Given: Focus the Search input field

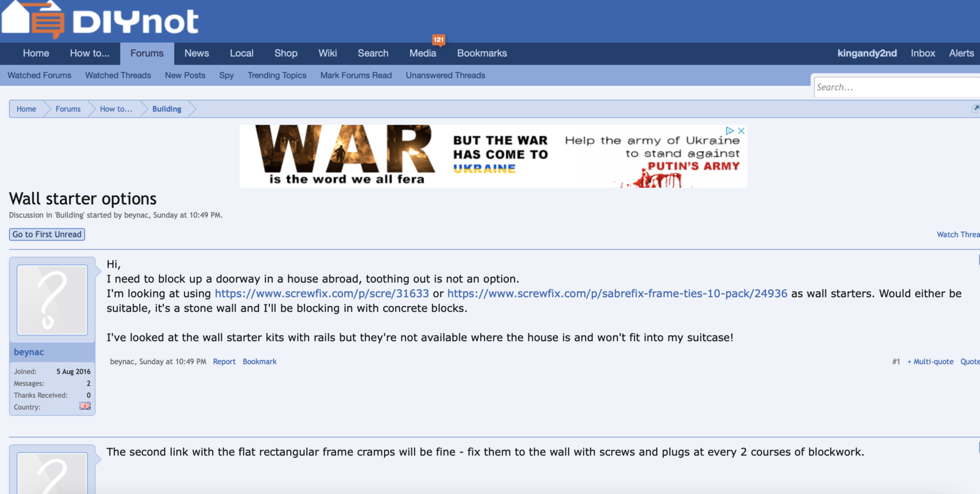Looking at the screenshot, I should [x=897, y=87].
